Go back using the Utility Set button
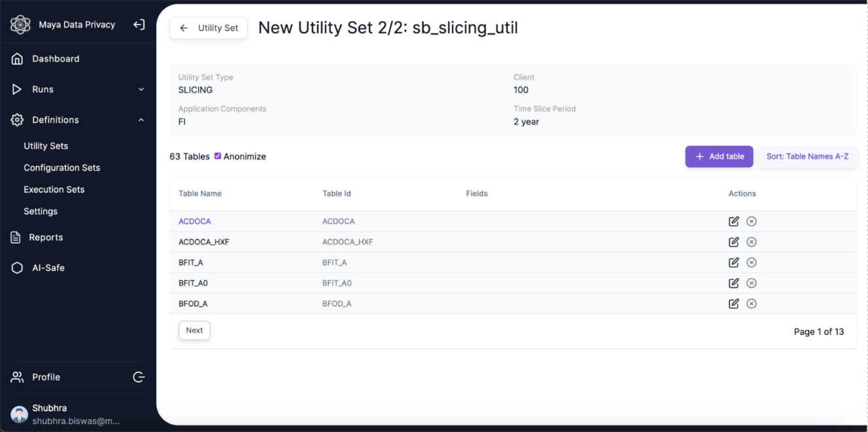The image size is (868, 432). click(209, 28)
